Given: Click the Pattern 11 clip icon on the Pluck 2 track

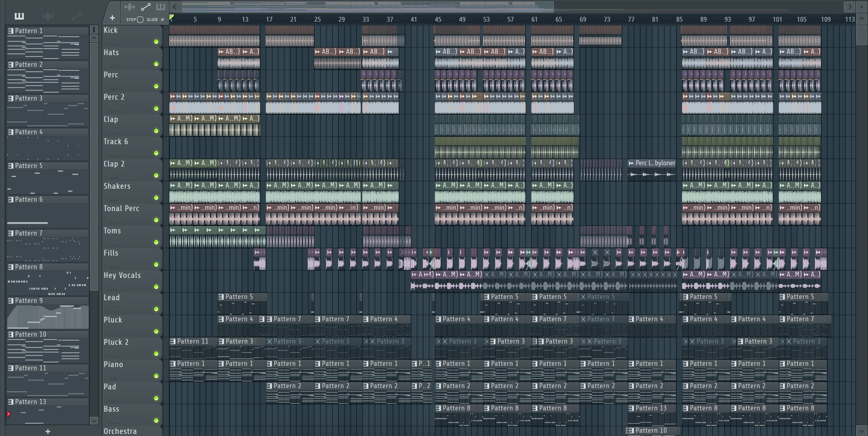Looking at the screenshot, I should tap(173, 341).
